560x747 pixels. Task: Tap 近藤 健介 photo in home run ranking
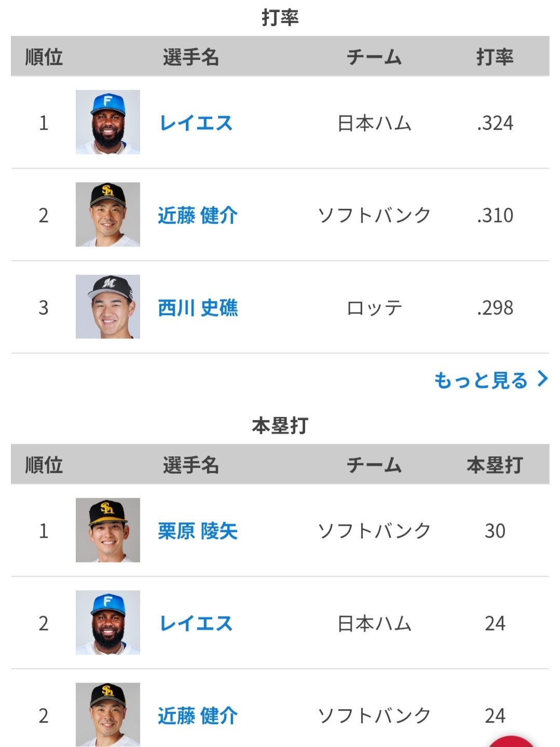pos(108,715)
